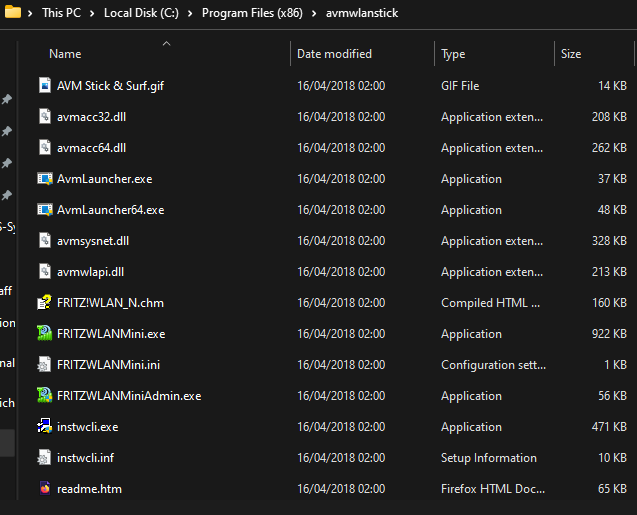Sort files by Size column header
The image size is (637, 515).
pyautogui.click(x=571, y=54)
